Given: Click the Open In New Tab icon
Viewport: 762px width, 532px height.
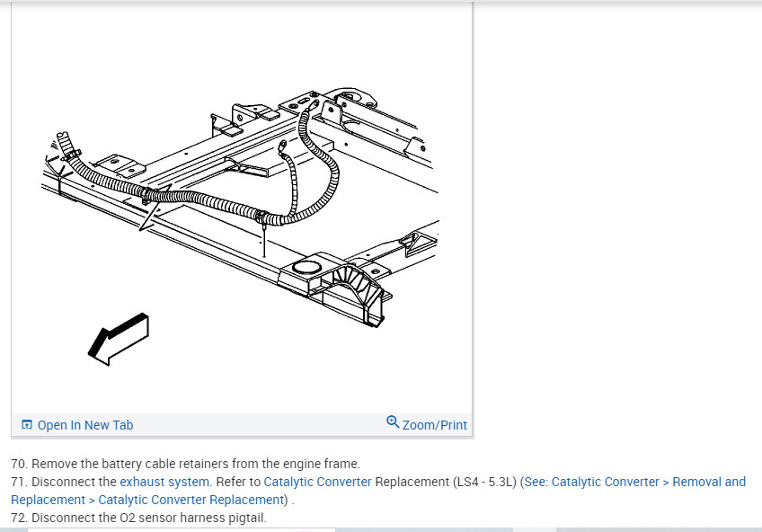Looking at the screenshot, I should pos(27,425).
